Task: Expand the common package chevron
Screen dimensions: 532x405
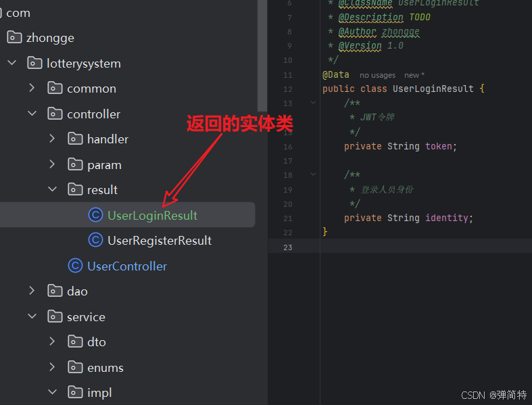Action: coord(32,88)
